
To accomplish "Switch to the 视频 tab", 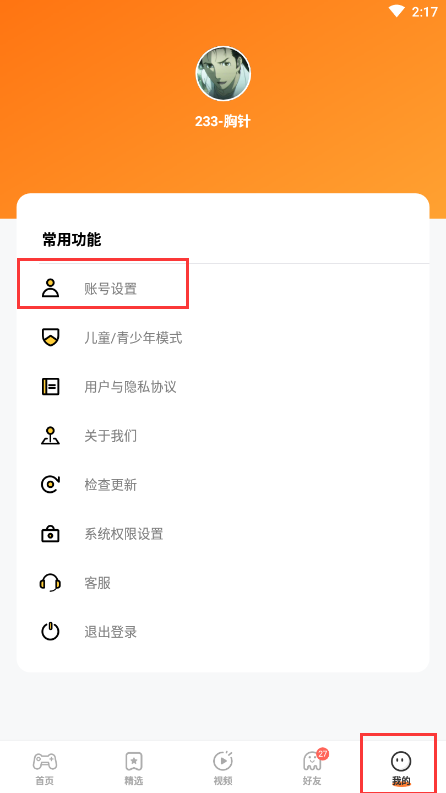I will 222,767.
